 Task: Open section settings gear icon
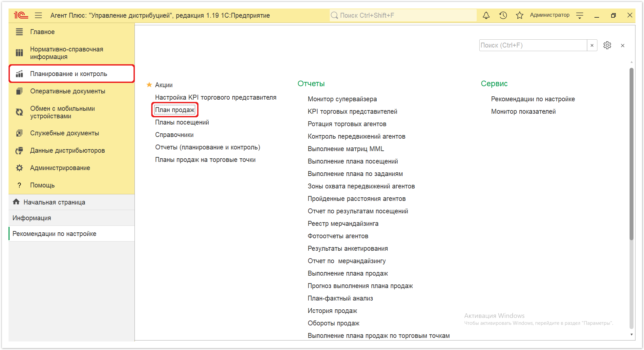[x=607, y=45]
